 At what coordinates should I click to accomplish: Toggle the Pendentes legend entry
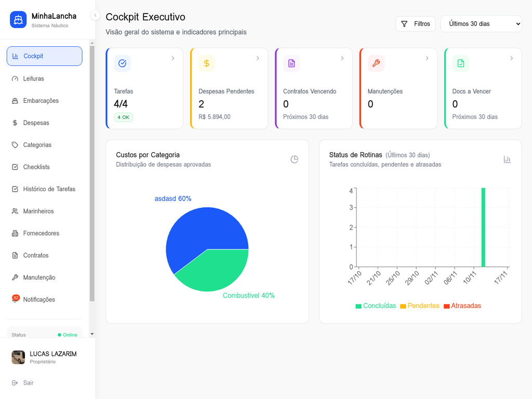pyautogui.click(x=420, y=306)
